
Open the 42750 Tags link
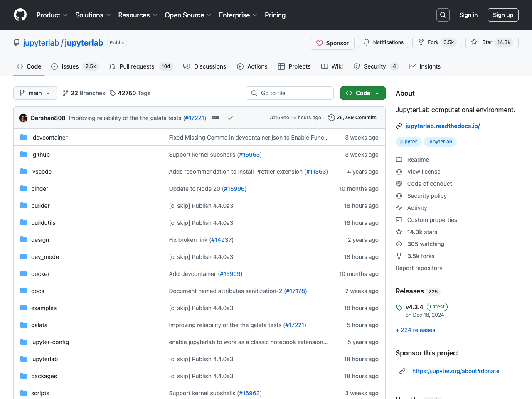(130, 93)
